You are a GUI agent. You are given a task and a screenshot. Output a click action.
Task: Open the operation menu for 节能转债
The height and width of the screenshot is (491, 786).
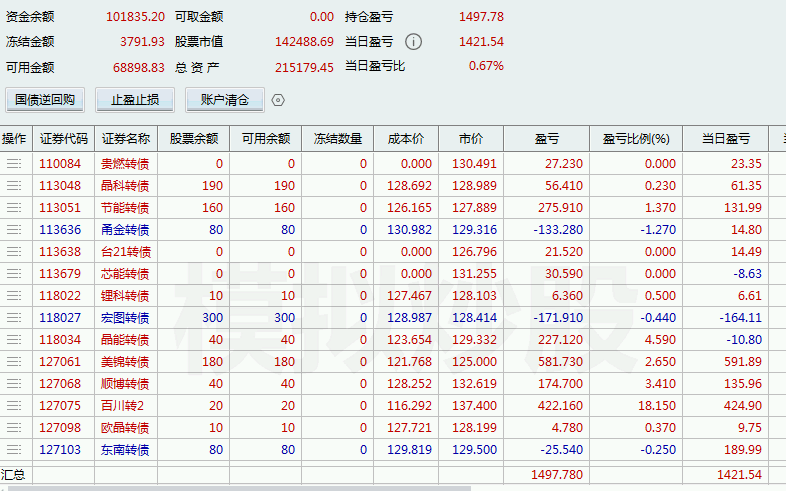click(14, 207)
